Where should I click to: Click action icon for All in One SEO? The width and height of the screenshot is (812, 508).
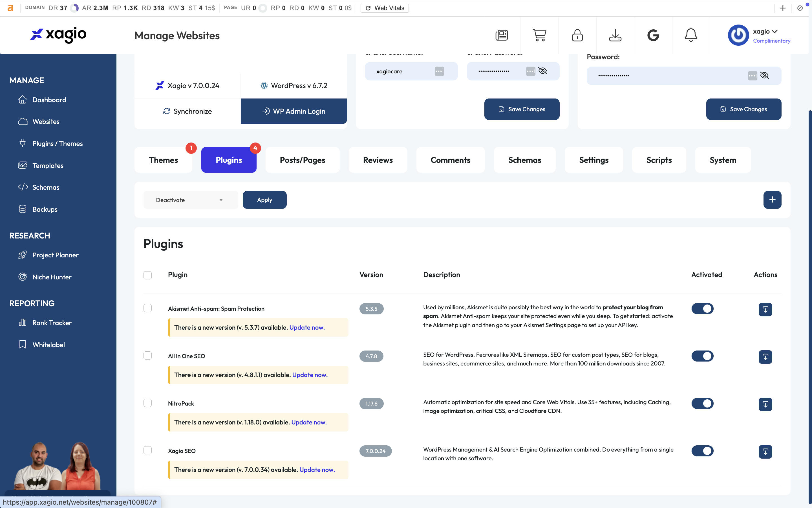pyautogui.click(x=765, y=357)
